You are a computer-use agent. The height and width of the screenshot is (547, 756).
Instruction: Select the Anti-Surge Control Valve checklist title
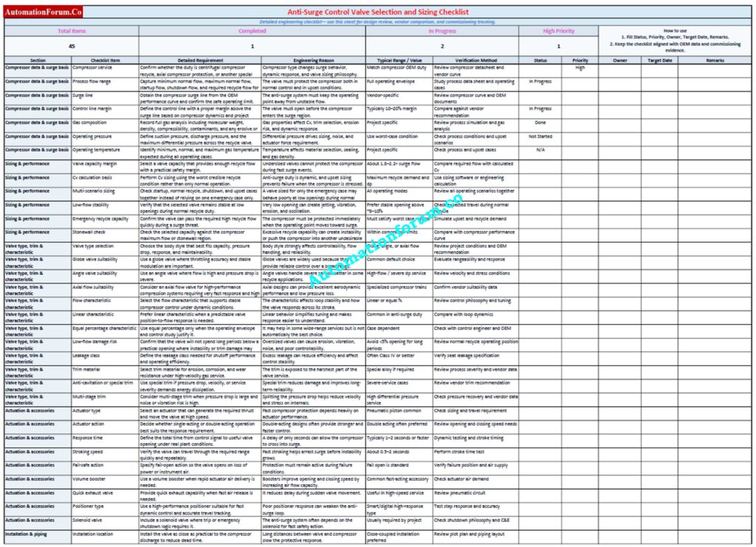[x=377, y=12]
